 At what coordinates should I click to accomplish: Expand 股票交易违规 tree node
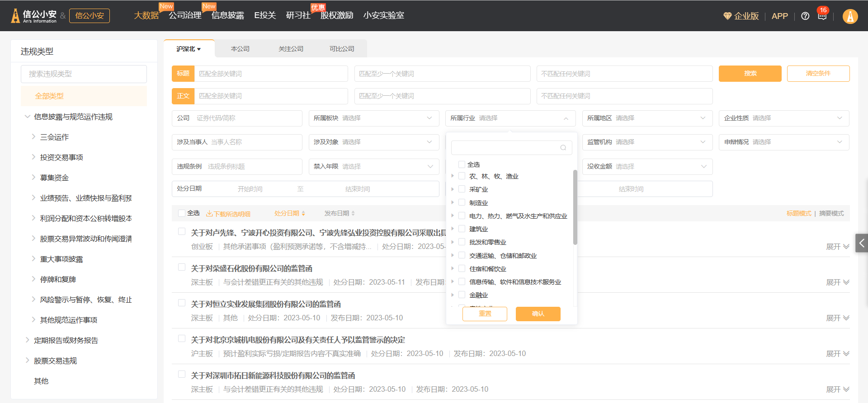[27, 360]
